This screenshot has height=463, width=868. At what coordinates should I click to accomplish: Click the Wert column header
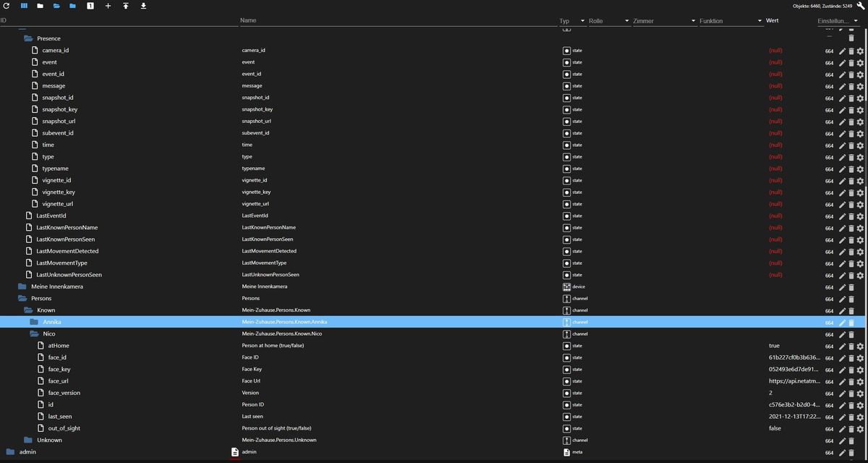(x=773, y=21)
